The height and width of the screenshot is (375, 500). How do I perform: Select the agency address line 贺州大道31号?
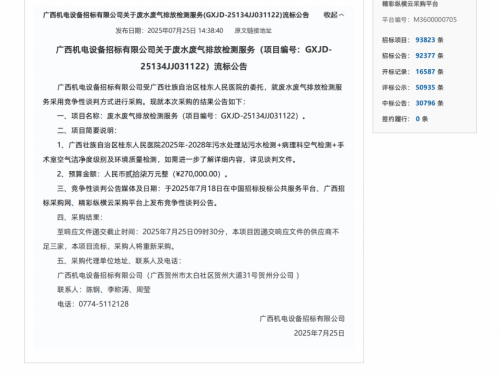click(178, 275)
